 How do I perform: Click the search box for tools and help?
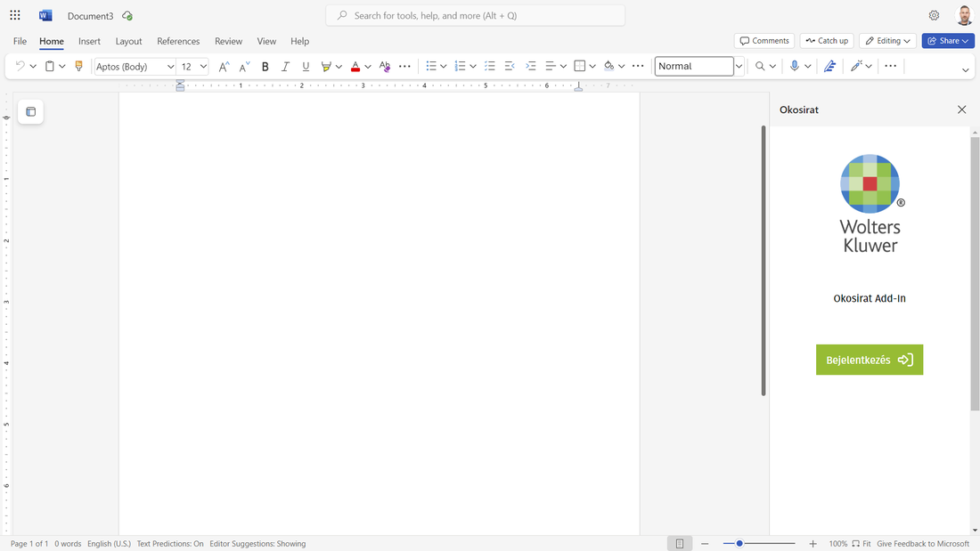476,15
